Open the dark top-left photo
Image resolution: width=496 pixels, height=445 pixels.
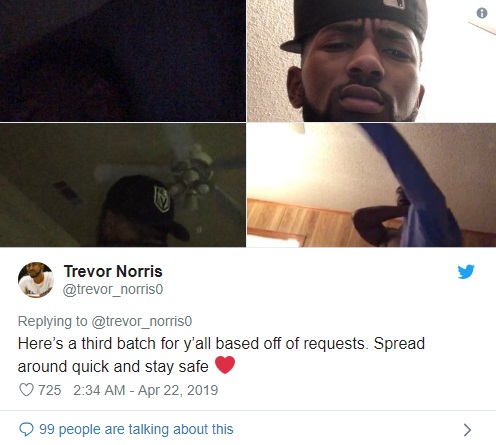tap(123, 61)
